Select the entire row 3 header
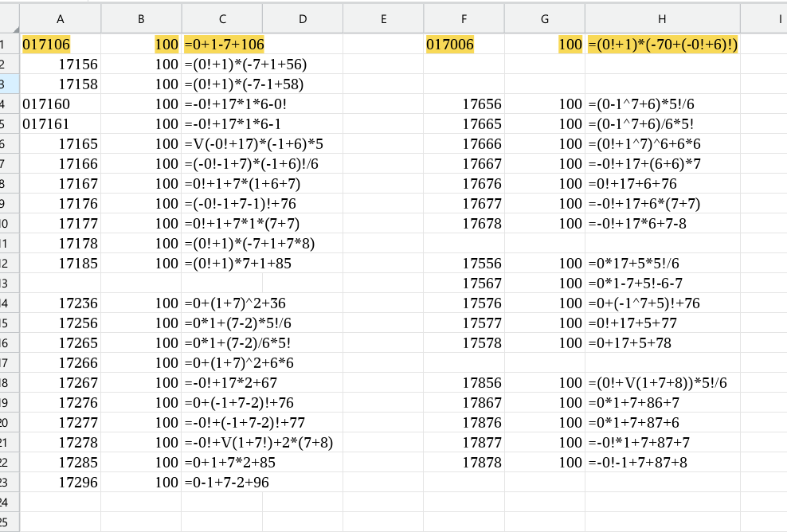 (x=8, y=84)
